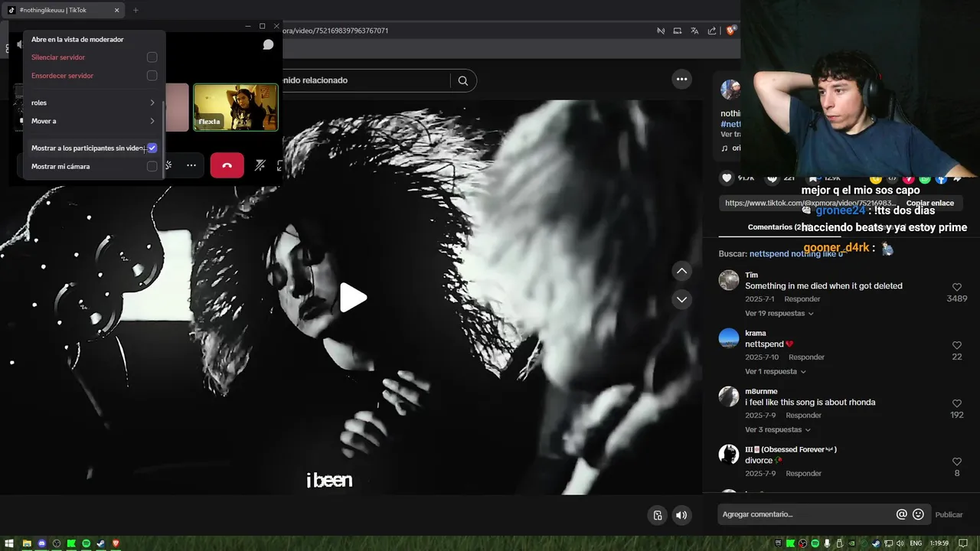Image resolution: width=980 pixels, height=551 pixels.
Task: Share the page from the address bar icon
Action: (x=712, y=31)
